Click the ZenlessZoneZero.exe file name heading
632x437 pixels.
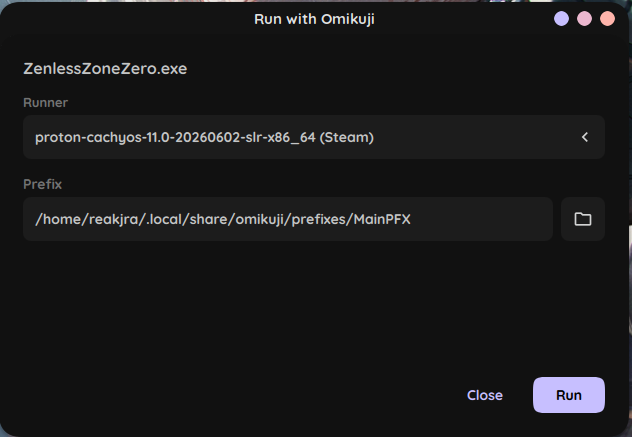[x=105, y=69]
